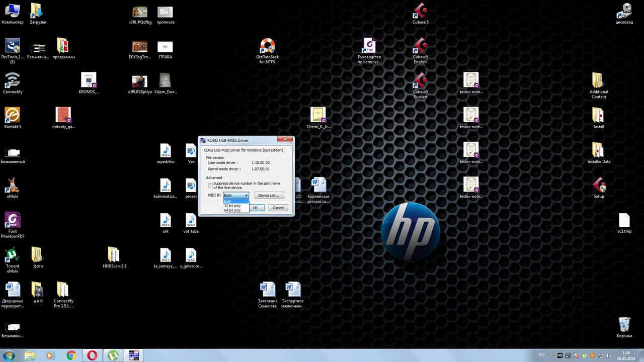
Task: Switch to KORG driver taskbar button
Action: point(133,355)
